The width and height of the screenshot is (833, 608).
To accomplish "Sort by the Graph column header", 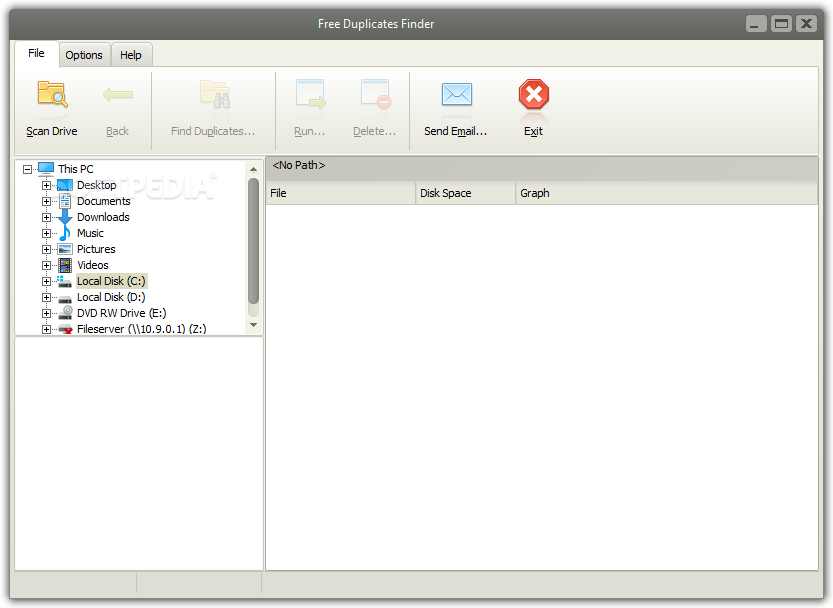I will [x=667, y=193].
